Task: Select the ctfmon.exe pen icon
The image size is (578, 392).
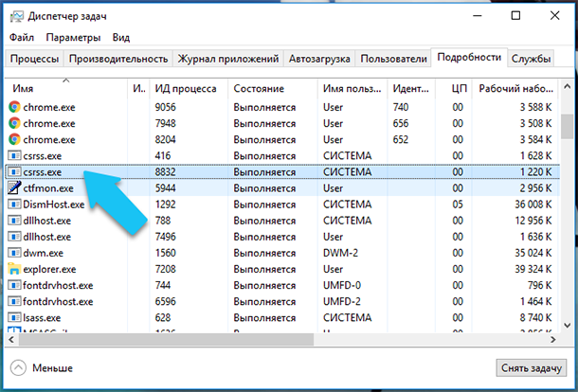Action: point(14,188)
